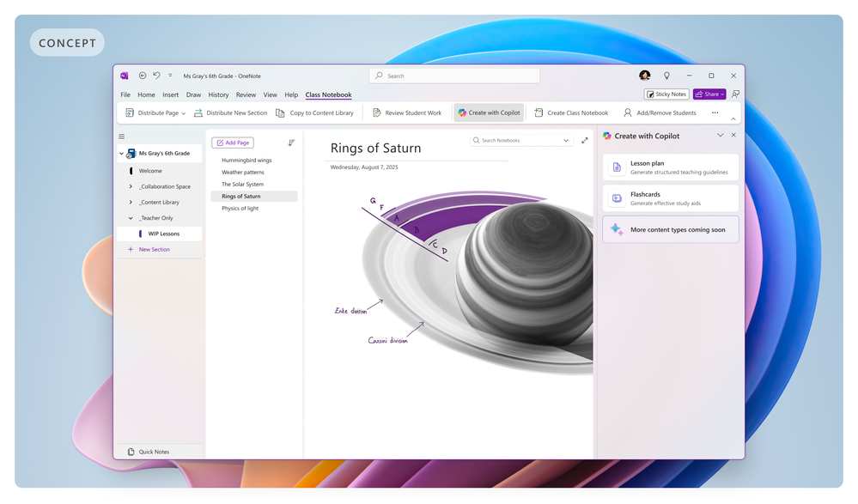
Task: Open the ribbon overflow three-dots menu
Action: click(x=715, y=112)
